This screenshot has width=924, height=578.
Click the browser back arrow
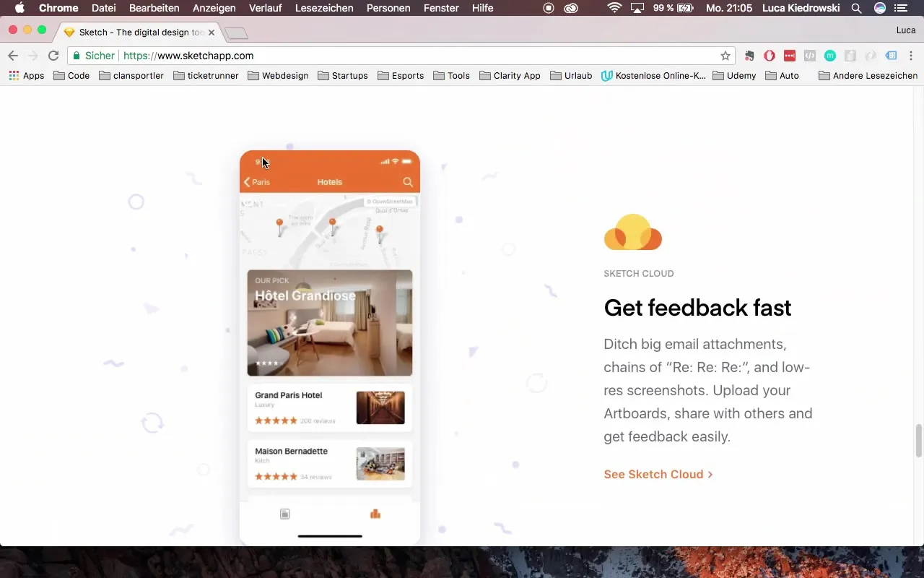[13, 56]
